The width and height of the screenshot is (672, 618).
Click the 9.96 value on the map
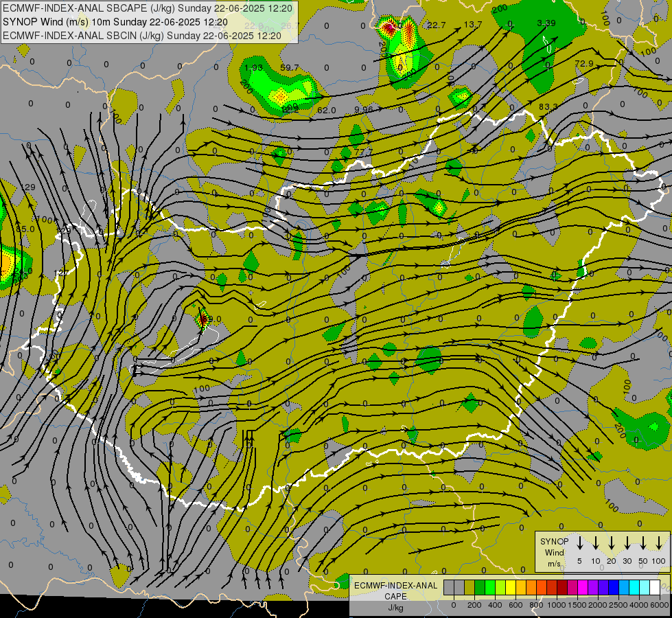pyautogui.click(x=363, y=110)
